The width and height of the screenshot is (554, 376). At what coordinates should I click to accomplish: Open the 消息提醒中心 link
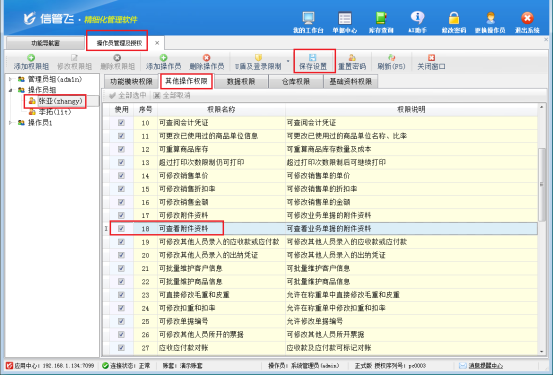tap(486, 366)
